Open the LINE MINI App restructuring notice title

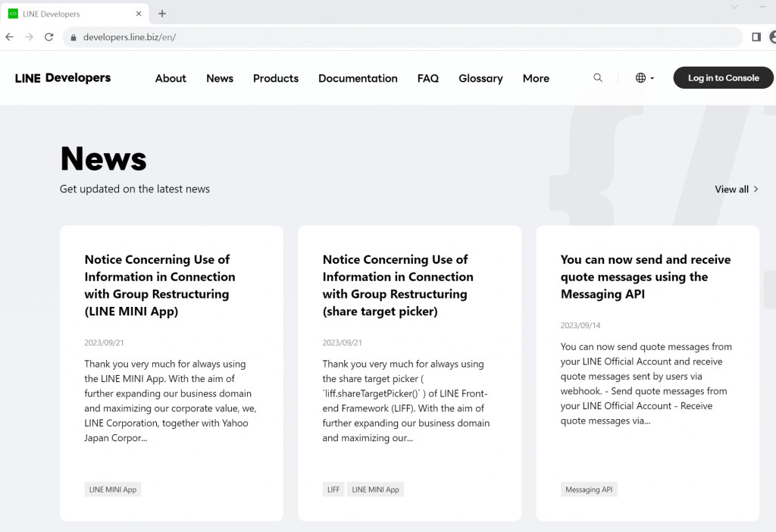pos(160,286)
